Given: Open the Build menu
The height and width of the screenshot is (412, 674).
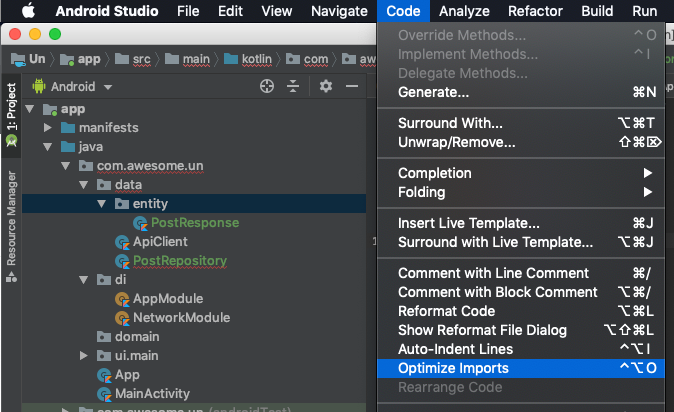Looking at the screenshot, I should coord(597,11).
